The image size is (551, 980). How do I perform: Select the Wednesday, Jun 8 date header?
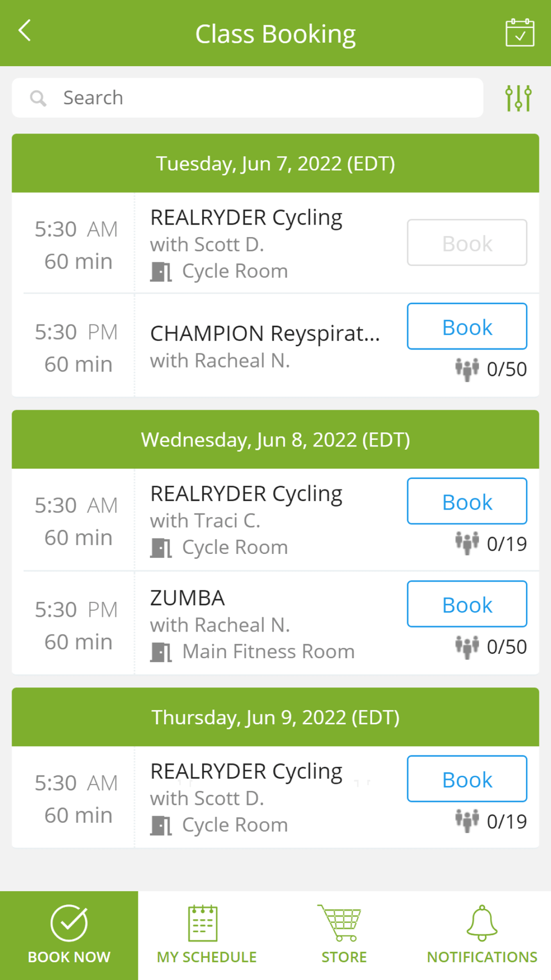275,439
